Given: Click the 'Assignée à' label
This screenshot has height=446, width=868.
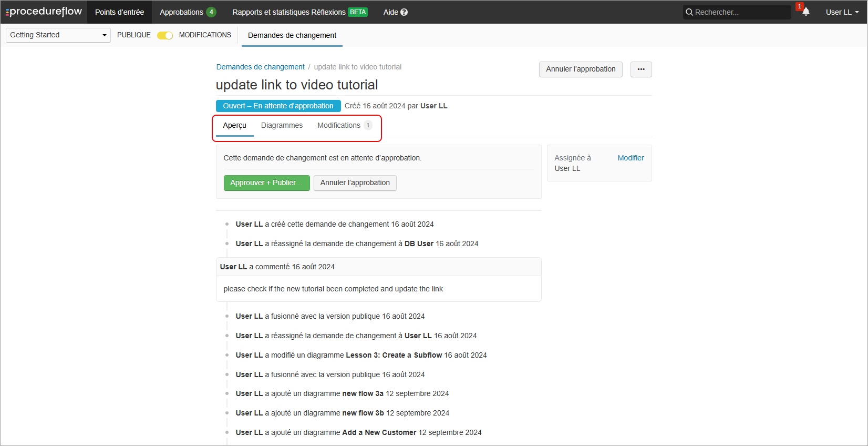Looking at the screenshot, I should (573, 158).
